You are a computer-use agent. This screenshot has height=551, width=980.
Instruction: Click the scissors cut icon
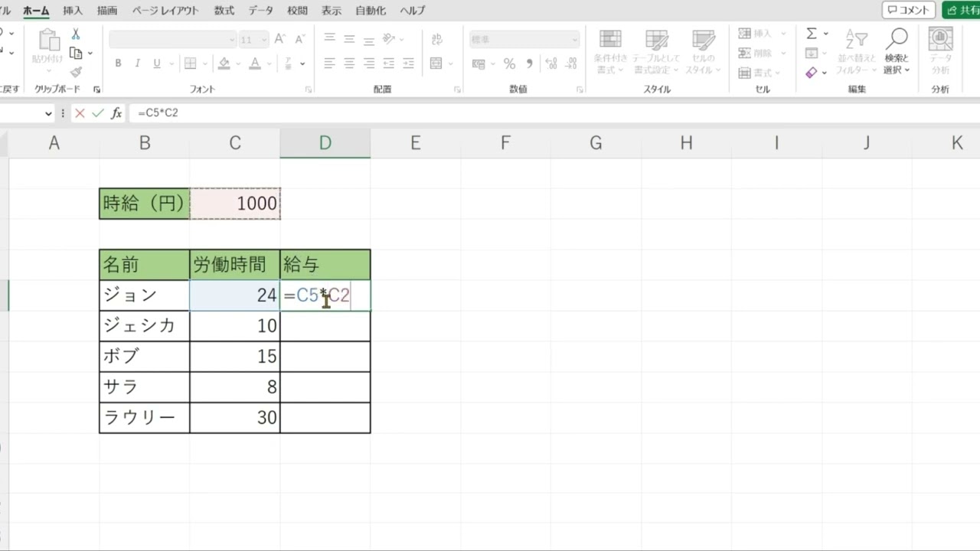tap(74, 34)
